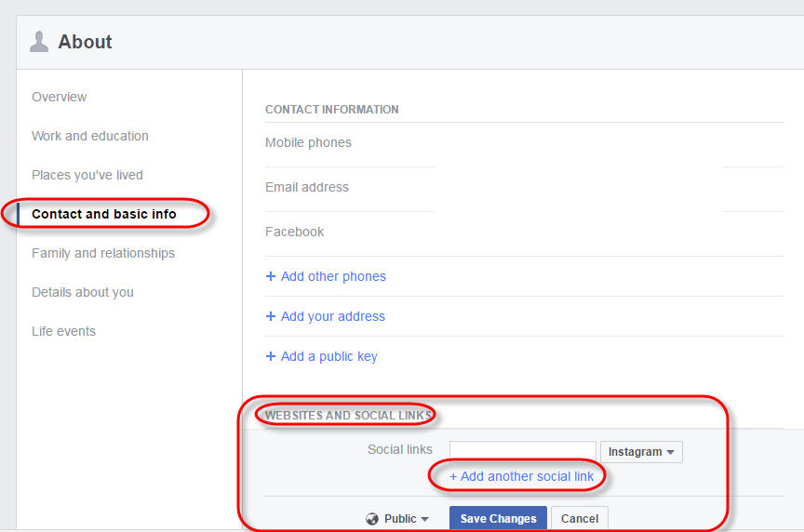The height and width of the screenshot is (532, 804).
Task: Open the Public audience selector dropdown
Action: [x=397, y=519]
